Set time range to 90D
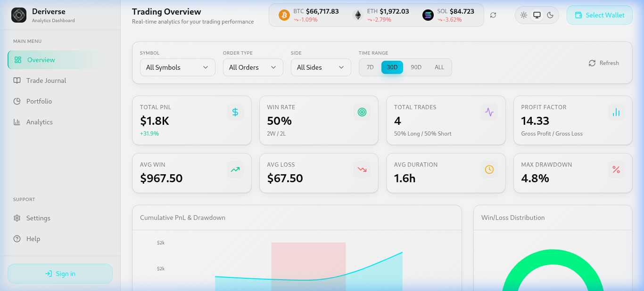Image resolution: width=644 pixels, height=291 pixels. pos(416,67)
